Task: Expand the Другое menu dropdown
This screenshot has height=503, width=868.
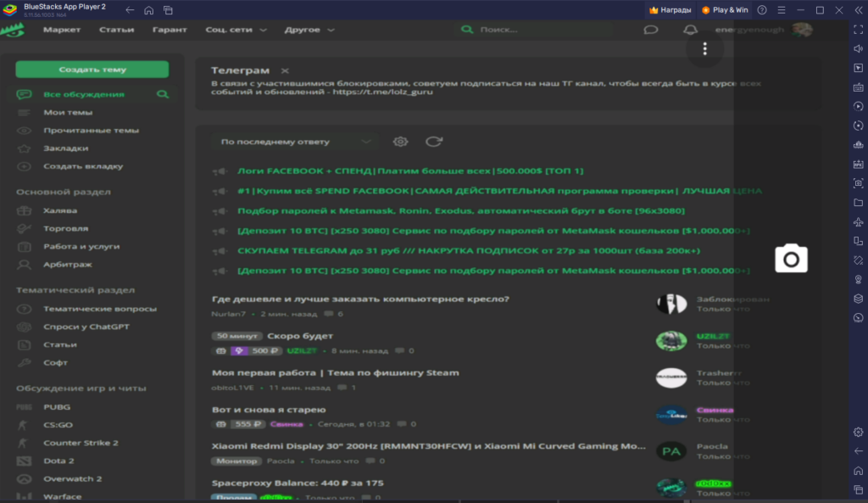Action: pyautogui.click(x=308, y=30)
